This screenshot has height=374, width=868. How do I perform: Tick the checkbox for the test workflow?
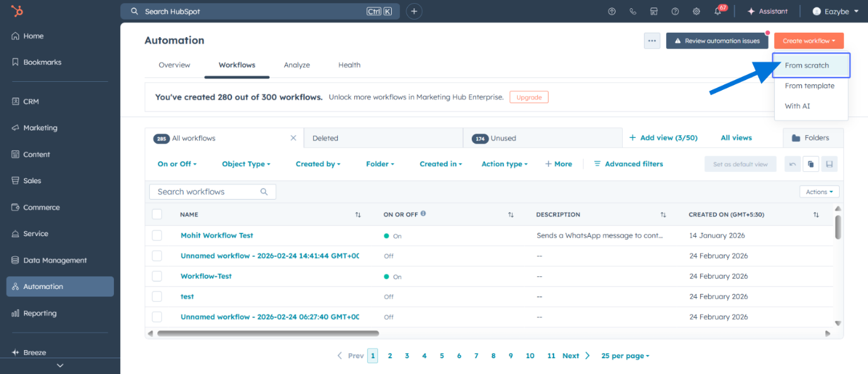coord(157,297)
